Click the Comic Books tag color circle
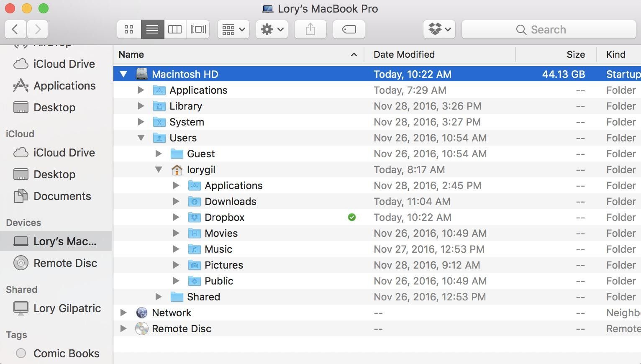The image size is (641, 364). (x=20, y=354)
